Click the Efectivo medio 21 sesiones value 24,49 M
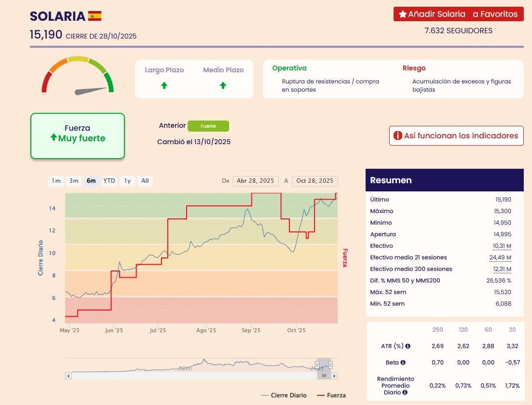The height and width of the screenshot is (405, 532). pos(500,257)
